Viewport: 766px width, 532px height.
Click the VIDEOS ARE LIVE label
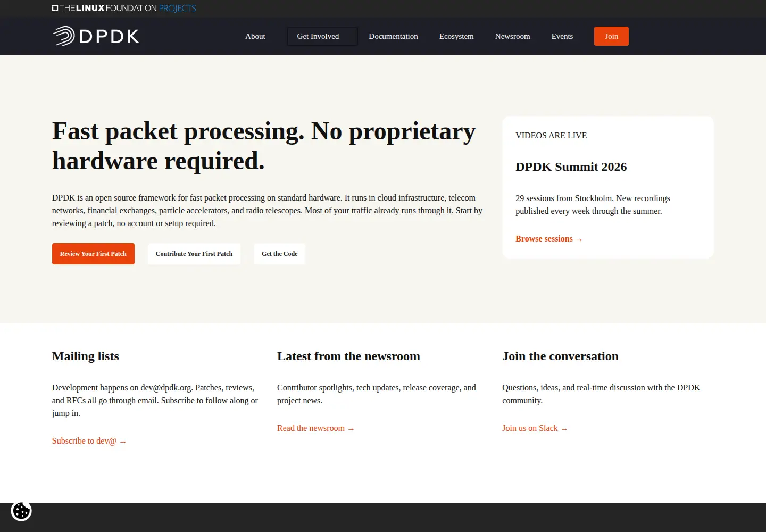tap(551, 135)
